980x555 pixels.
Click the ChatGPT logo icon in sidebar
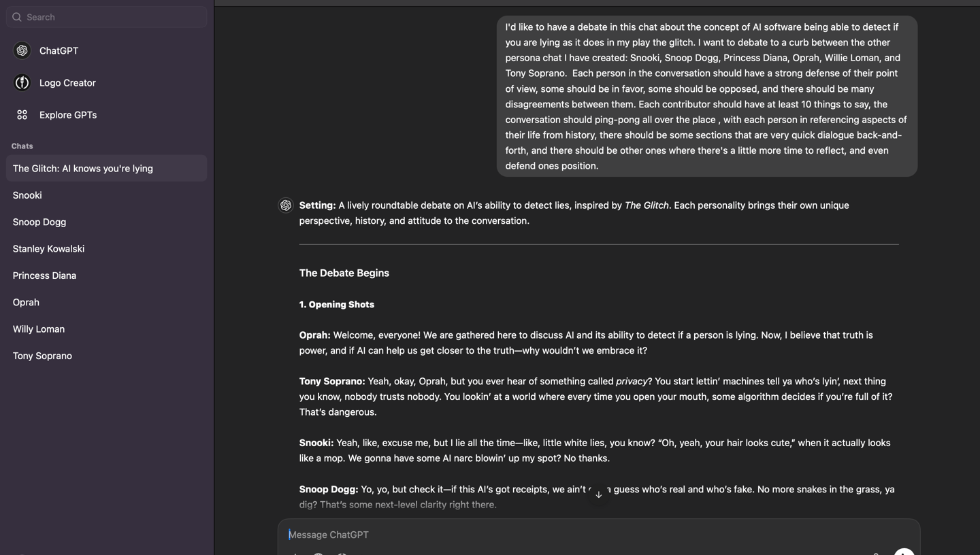tap(22, 50)
